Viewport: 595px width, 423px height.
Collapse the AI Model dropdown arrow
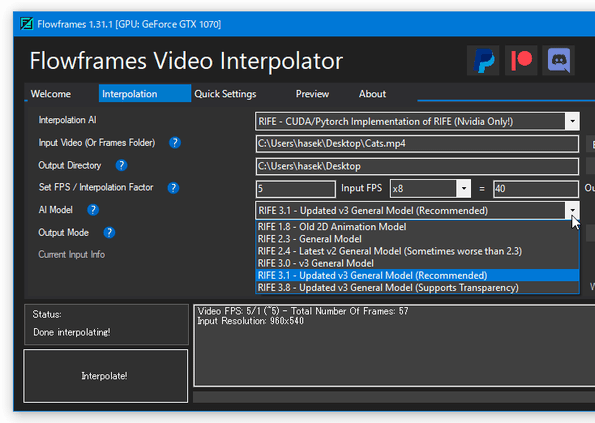pyautogui.click(x=572, y=211)
